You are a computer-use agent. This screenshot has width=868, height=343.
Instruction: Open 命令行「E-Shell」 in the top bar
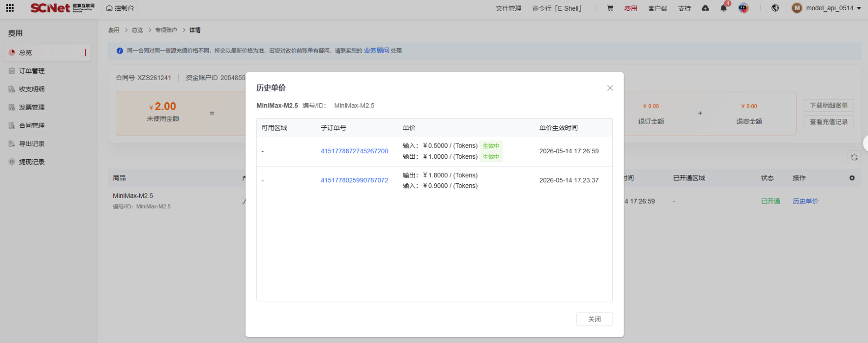point(557,8)
